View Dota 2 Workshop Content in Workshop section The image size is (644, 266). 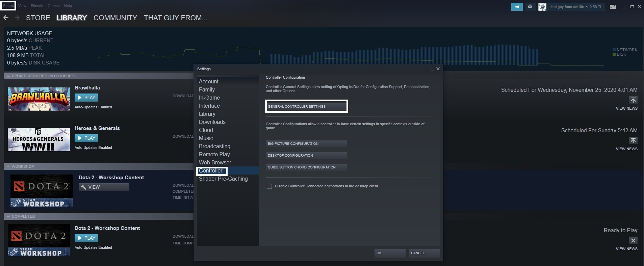coord(104,187)
